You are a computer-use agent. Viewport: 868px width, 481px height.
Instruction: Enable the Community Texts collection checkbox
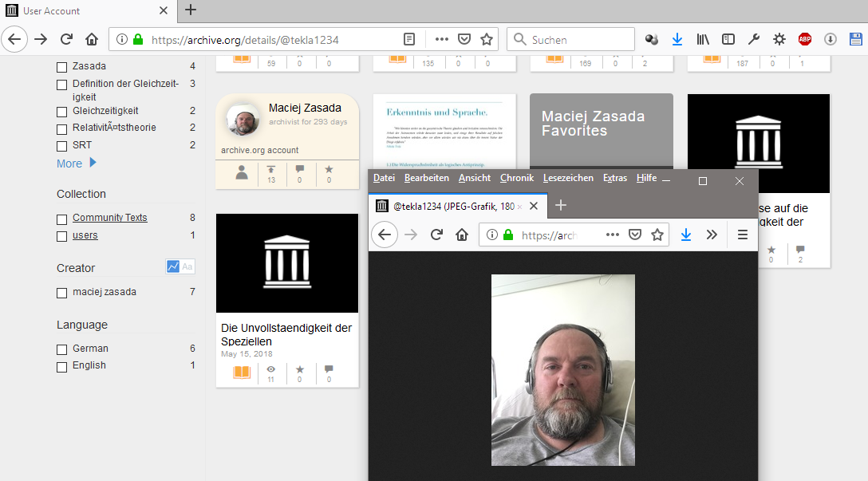coord(61,219)
